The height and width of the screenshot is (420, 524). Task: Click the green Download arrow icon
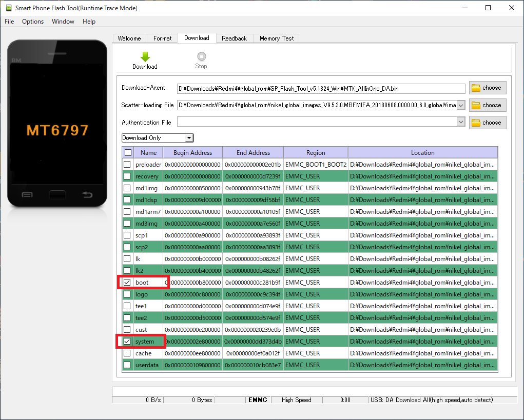(x=145, y=57)
